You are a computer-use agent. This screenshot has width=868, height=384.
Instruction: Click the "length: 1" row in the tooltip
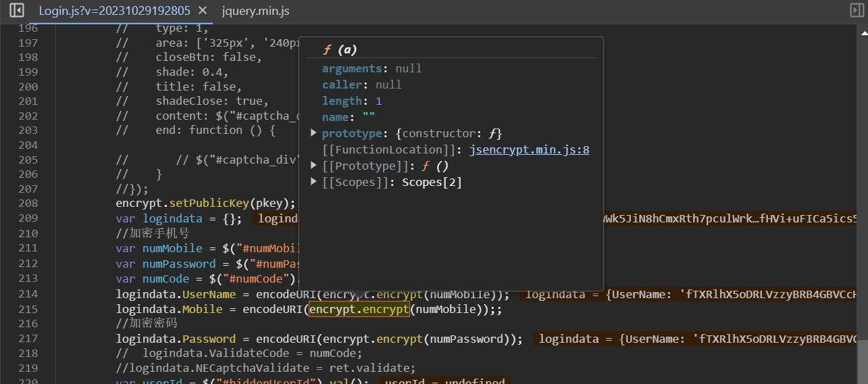(x=352, y=101)
